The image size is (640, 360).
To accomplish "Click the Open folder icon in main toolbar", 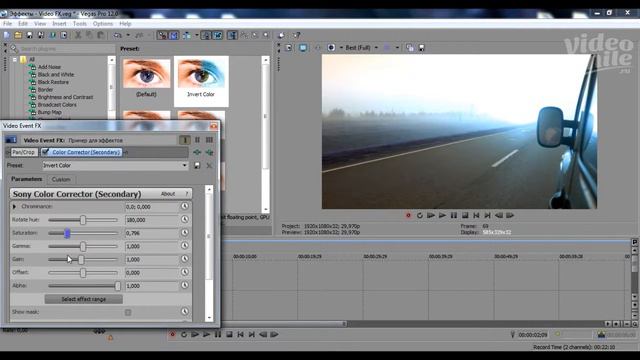I will click(x=18, y=36).
